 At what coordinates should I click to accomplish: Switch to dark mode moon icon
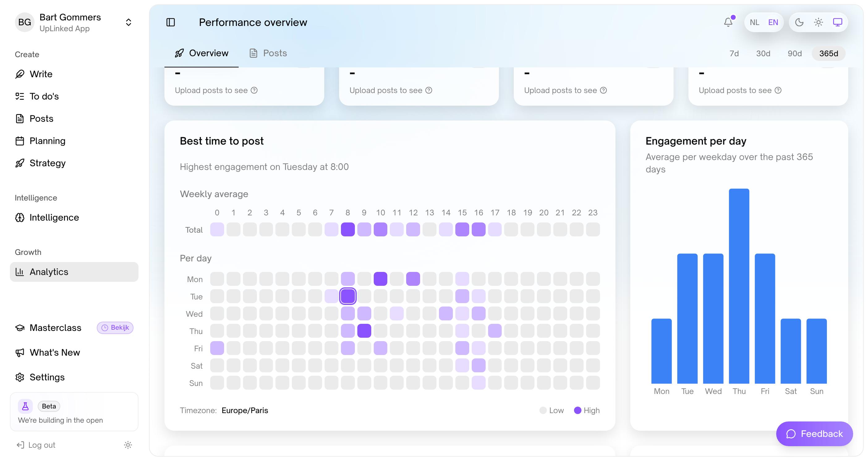(799, 22)
